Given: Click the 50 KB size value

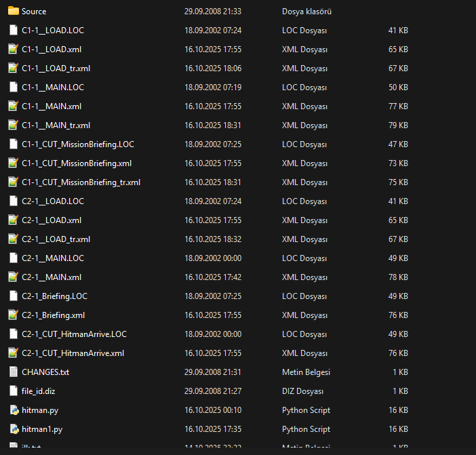Looking at the screenshot, I should [x=398, y=87].
